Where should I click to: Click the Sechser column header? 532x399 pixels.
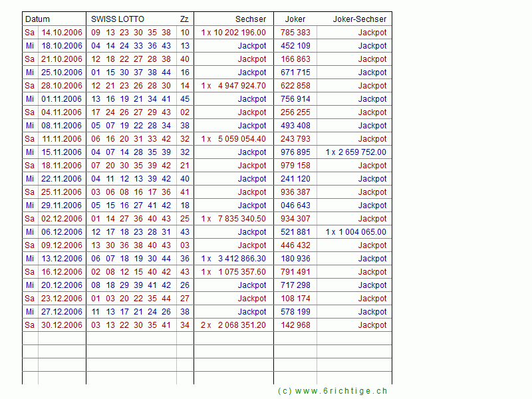pyautogui.click(x=250, y=19)
